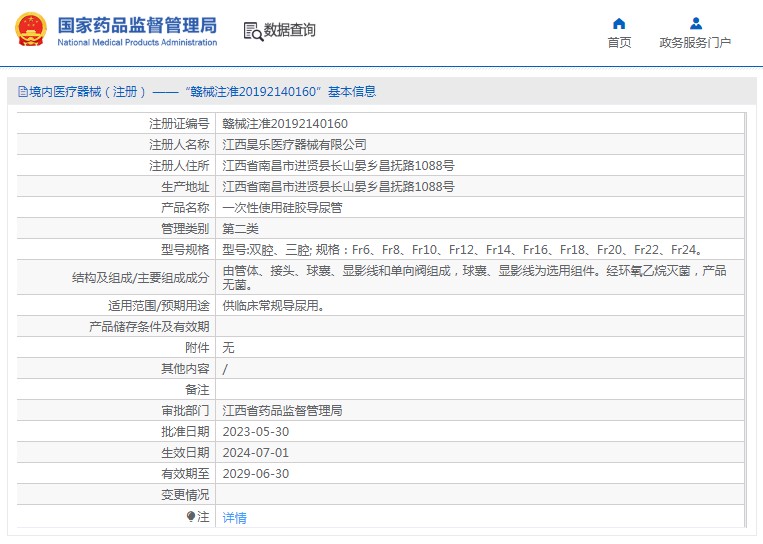Click the 产品储存条件及有效期 label
Screen dimensions: 763x544
149,326
